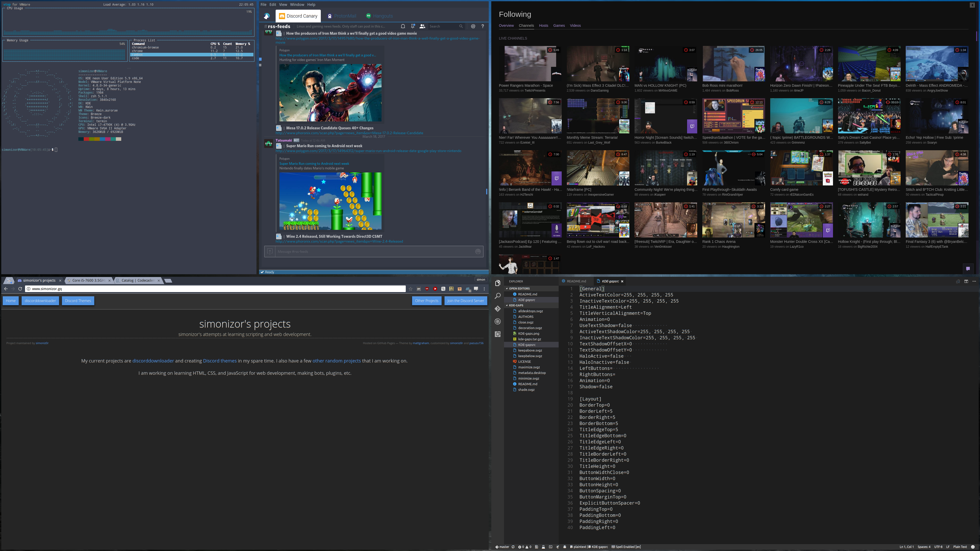This screenshot has width=980, height=551.
Task: Open the Search view in VS Code
Action: (x=497, y=296)
